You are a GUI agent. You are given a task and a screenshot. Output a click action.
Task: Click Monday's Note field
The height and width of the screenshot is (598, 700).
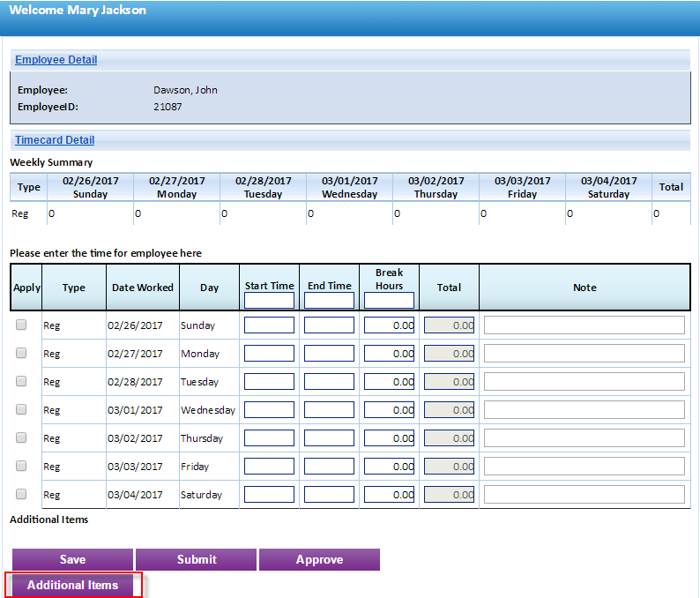[x=585, y=354]
